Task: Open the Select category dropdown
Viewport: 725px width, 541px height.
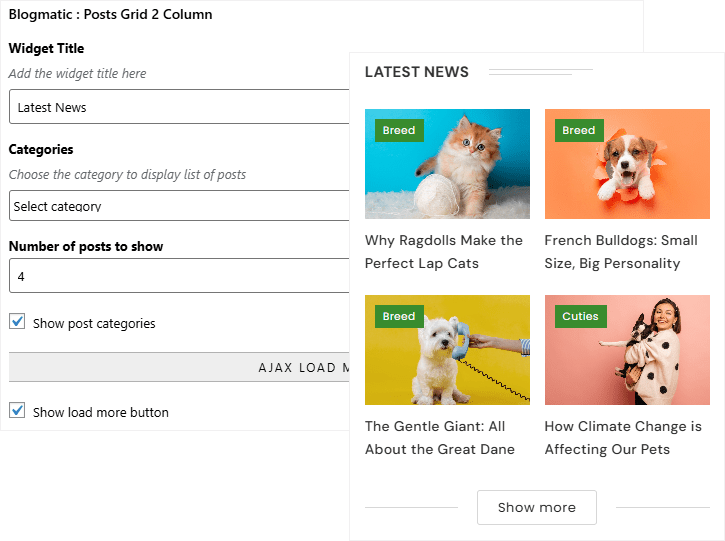Action: point(180,206)
